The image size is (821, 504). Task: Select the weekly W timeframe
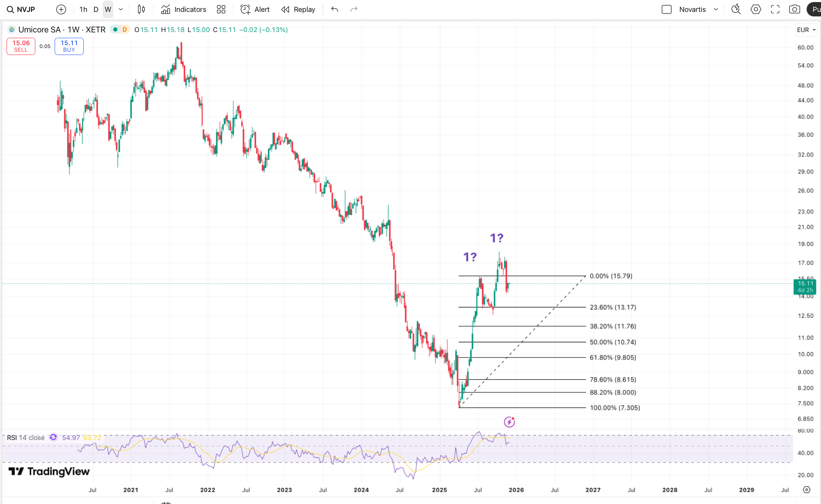108,9
